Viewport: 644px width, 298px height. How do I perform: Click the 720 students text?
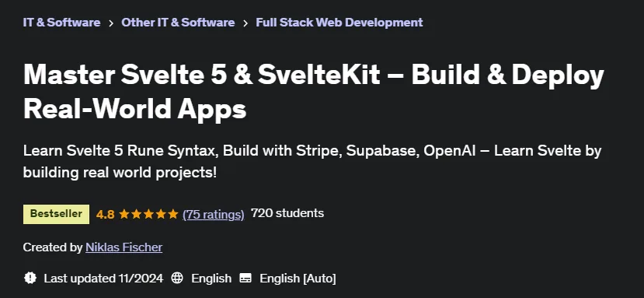coord(287,213)
